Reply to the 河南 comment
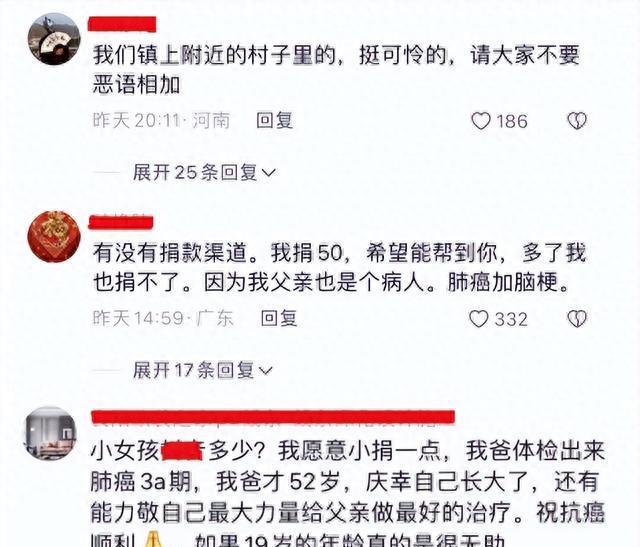 click(274, 121)
